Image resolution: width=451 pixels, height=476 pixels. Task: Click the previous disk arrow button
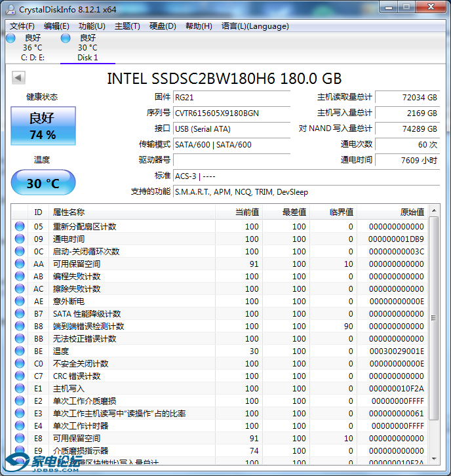18,78
